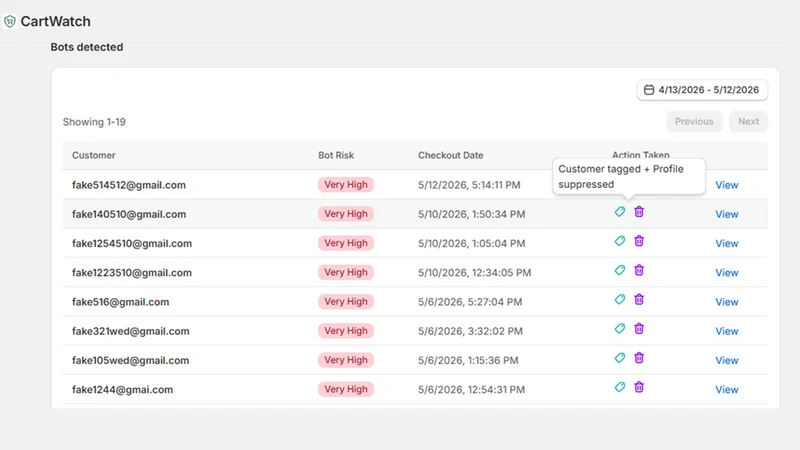800x450 pixels.
Task: Click checkout date 5/10/2026, 12:34:05 PM
Action: point(474,272)
